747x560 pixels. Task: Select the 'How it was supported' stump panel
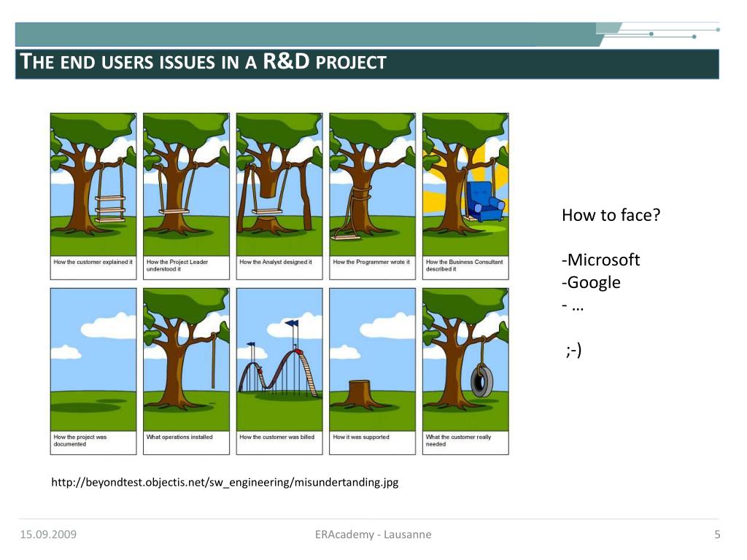tap(373, 371)
